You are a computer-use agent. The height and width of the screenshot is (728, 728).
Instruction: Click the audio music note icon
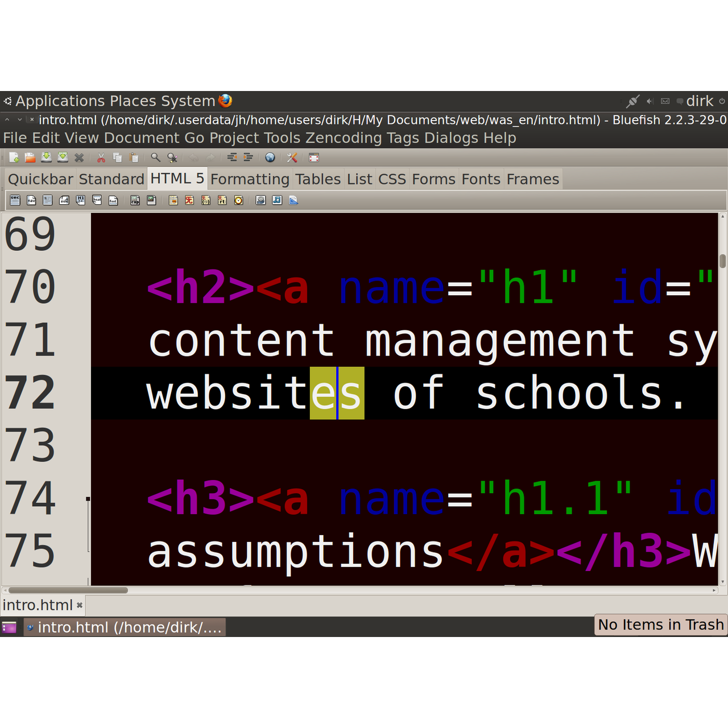[277, 200]
